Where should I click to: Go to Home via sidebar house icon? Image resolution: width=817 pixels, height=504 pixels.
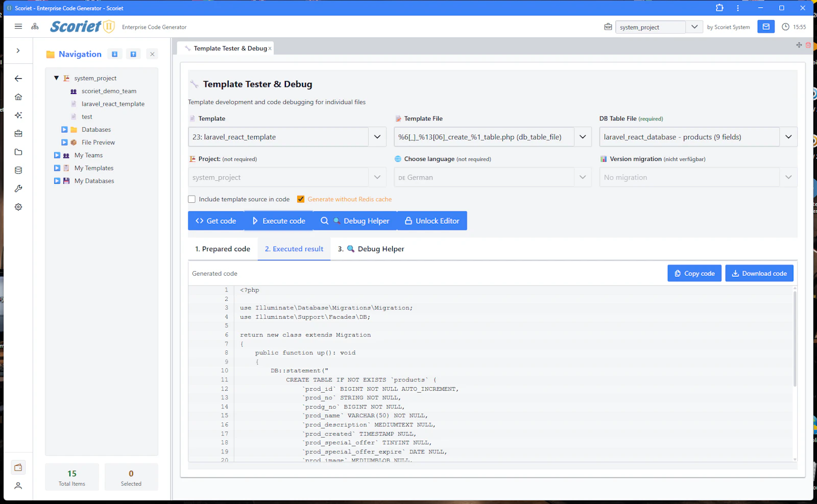point(18,97)
